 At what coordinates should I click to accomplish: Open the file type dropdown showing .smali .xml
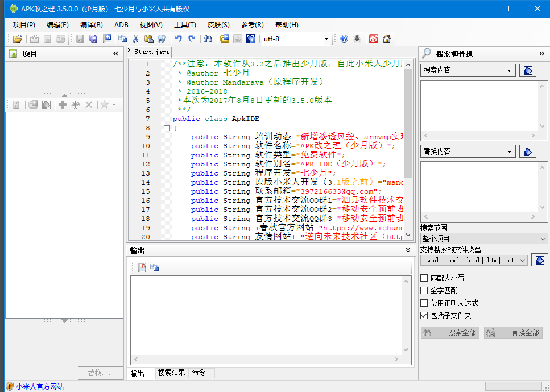pyautogui.click(x=522, y=260)
